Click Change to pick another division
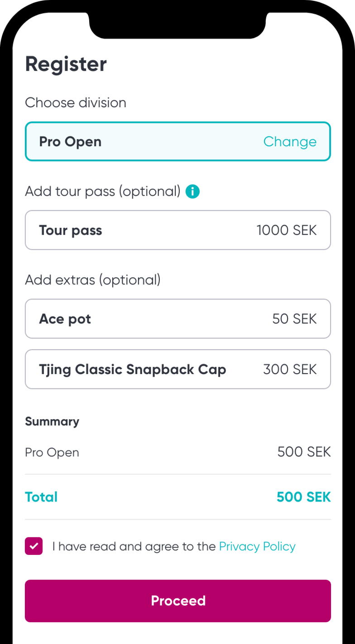This screenshot has width=355, height=644. coord(290,142)
